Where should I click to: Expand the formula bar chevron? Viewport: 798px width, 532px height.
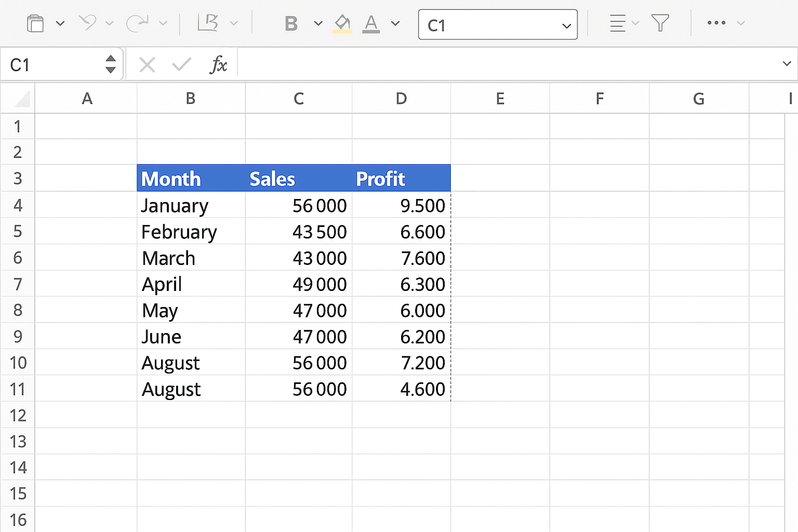pyautogui.click(x=787, y=64)
